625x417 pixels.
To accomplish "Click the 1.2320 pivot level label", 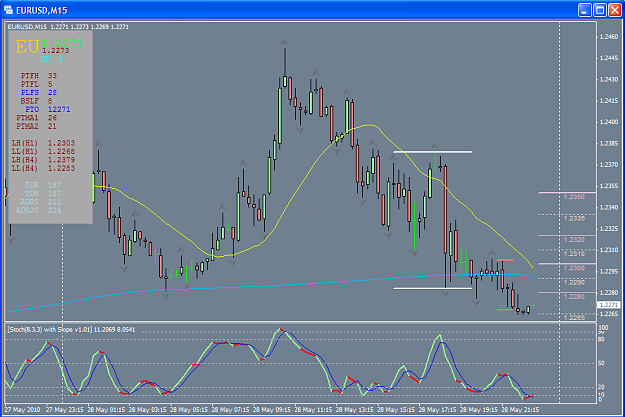I will [574, 240].
